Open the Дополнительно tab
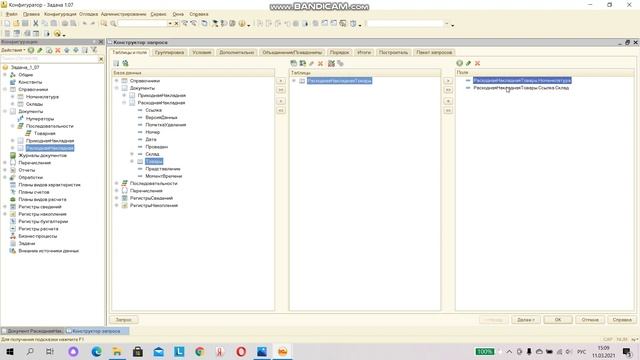640x360 pixels. click(x=237, y=52)
